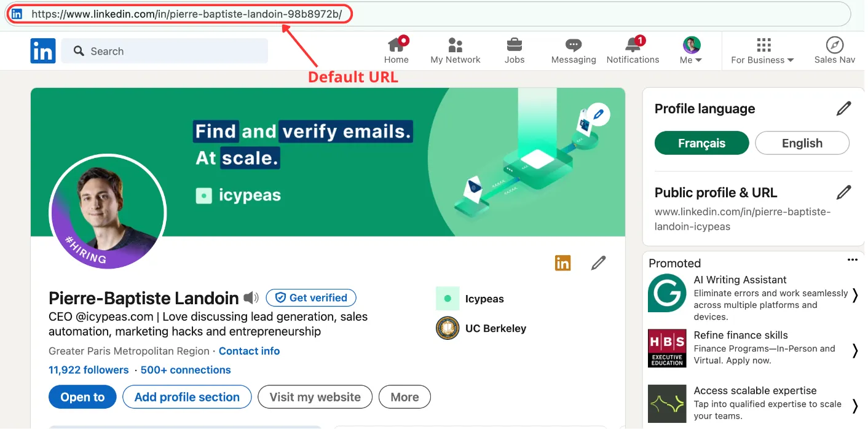Click the Get verified button
Image resolution: width=868 pixels, height=429 pixels.
point(311,297)
